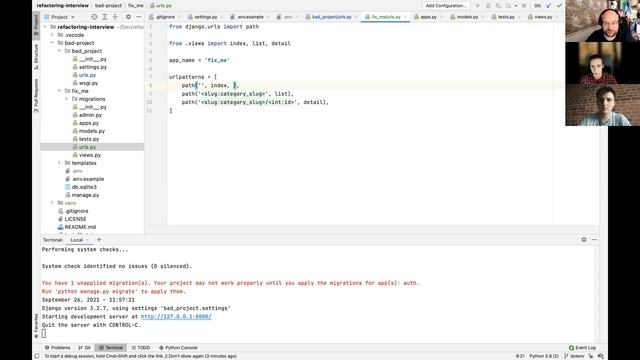Viewport: 640px width, 360px height.
Task: Click the bad-project breadcrumb in navigation bar
Action: [108, 6]
